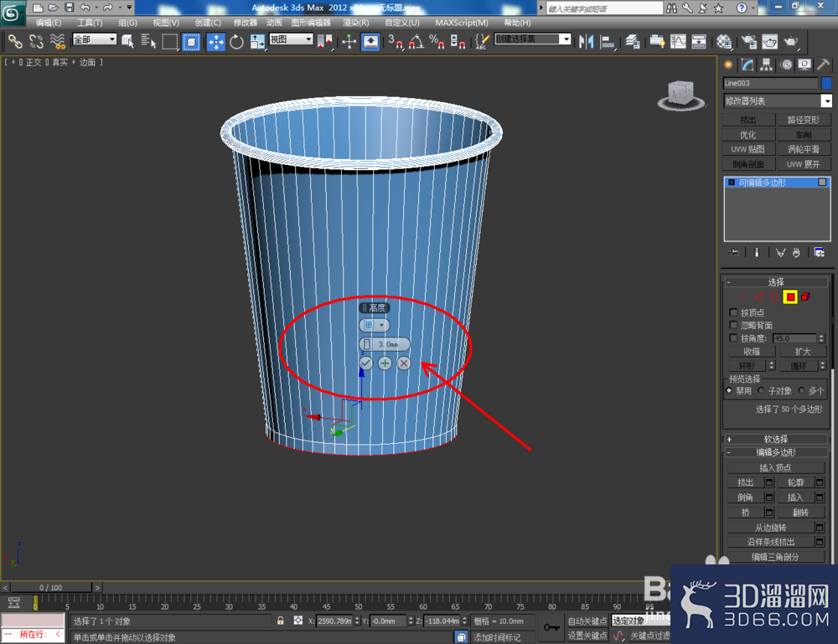Collapse the 选择 rollout
The width and height of the screenshot is (838, 644).
click(776, 282)
